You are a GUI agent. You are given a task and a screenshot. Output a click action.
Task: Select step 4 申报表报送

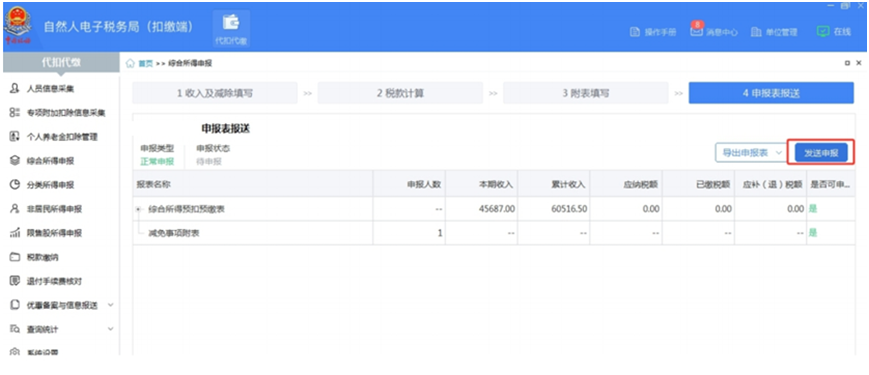(771, 93)
